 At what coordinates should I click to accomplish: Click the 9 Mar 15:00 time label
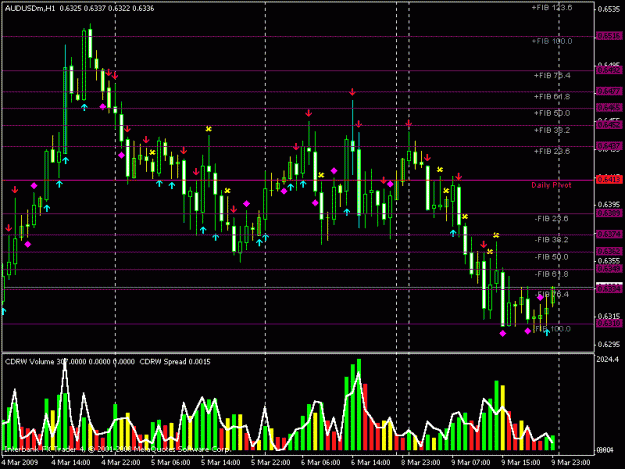click(521, 463)
